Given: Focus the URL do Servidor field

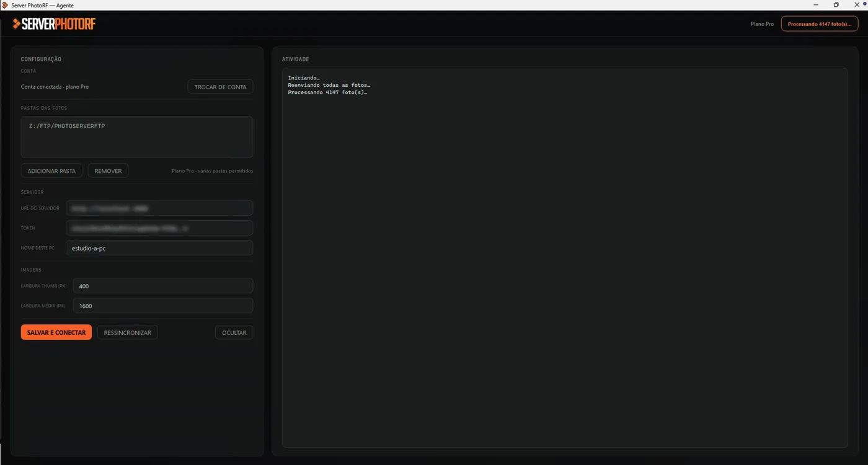Looking at the screenshot, I should (x=159, y=208).
